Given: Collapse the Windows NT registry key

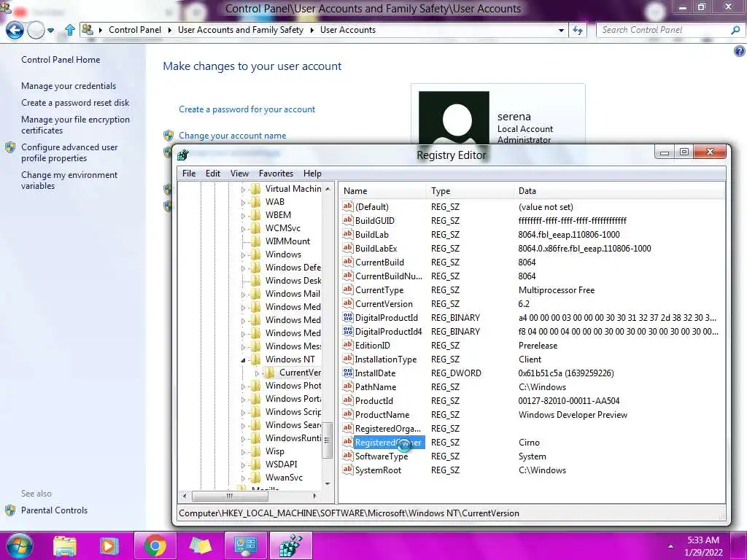Looking at the screenshot, I should pos(243,360).
